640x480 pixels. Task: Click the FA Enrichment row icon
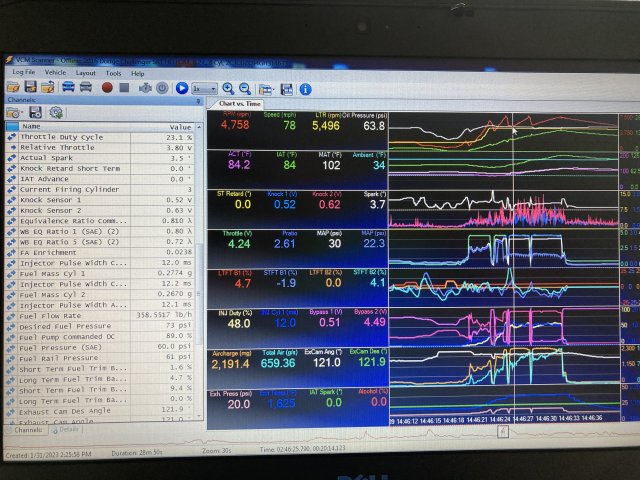(11, 253)
